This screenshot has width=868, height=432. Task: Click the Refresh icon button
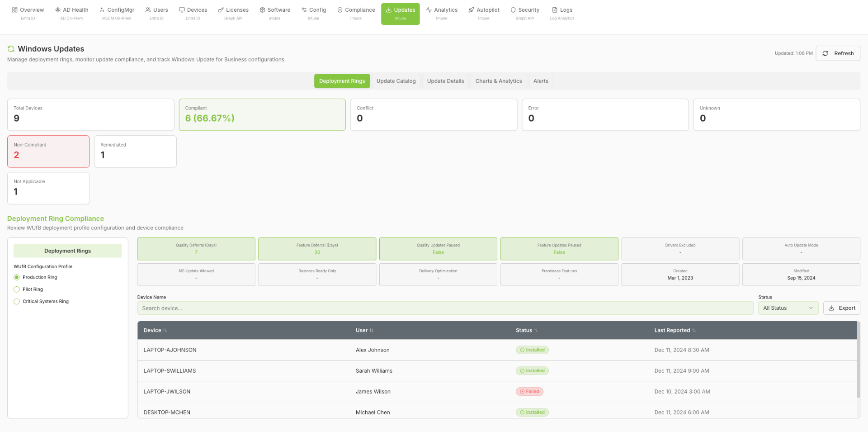825,53
